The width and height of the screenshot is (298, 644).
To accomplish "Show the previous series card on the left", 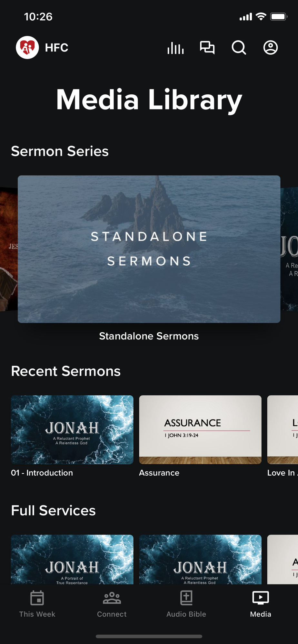I will (9, 249).
